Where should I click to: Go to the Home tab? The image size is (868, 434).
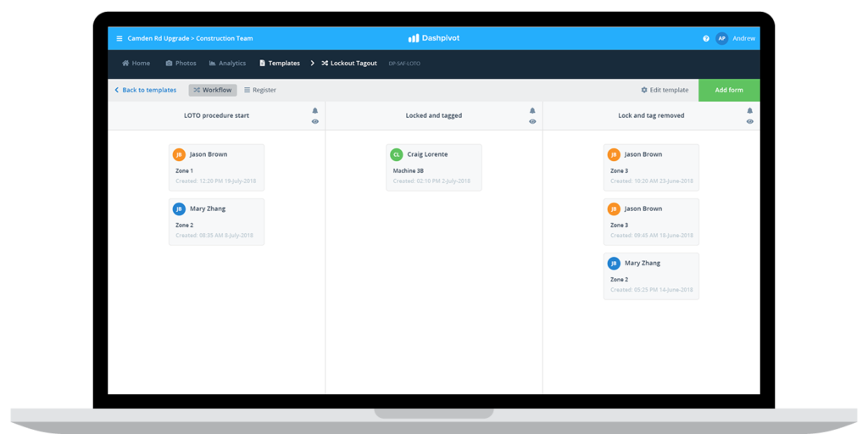(x=136, y=64)
